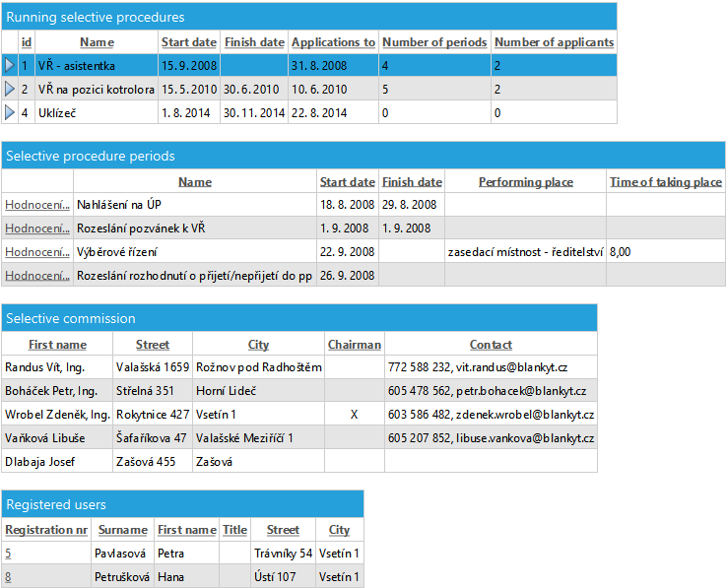Open Hodnocení link for Rozeslání pozvánek k VŘ

[37, 229]
